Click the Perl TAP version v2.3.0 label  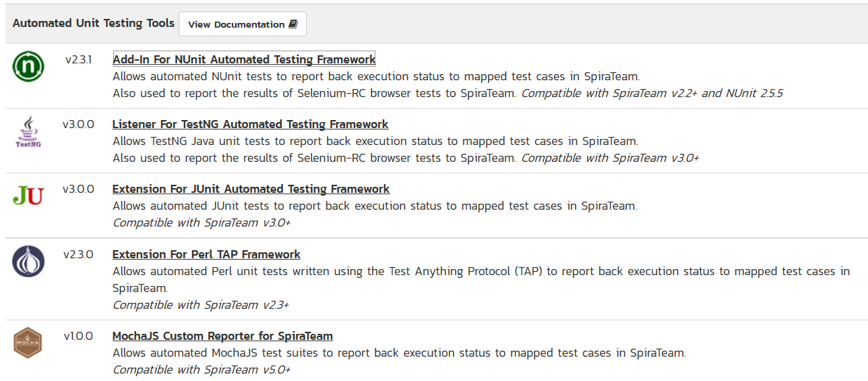78,254
